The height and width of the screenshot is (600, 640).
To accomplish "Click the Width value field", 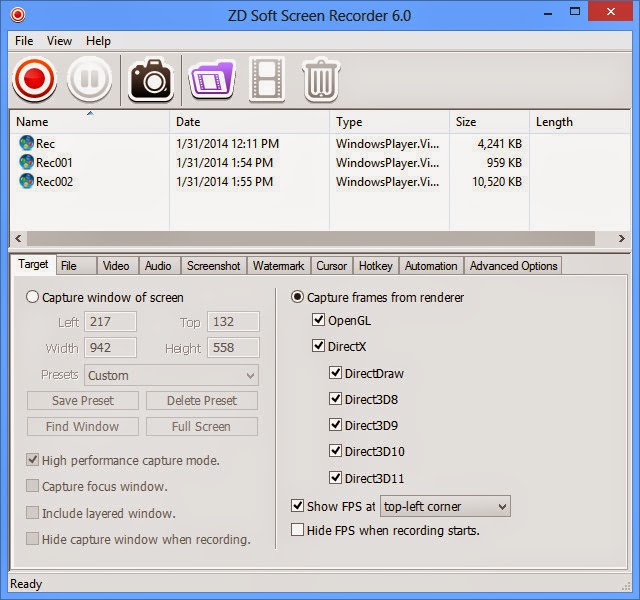I will click(x=110, y=348).
